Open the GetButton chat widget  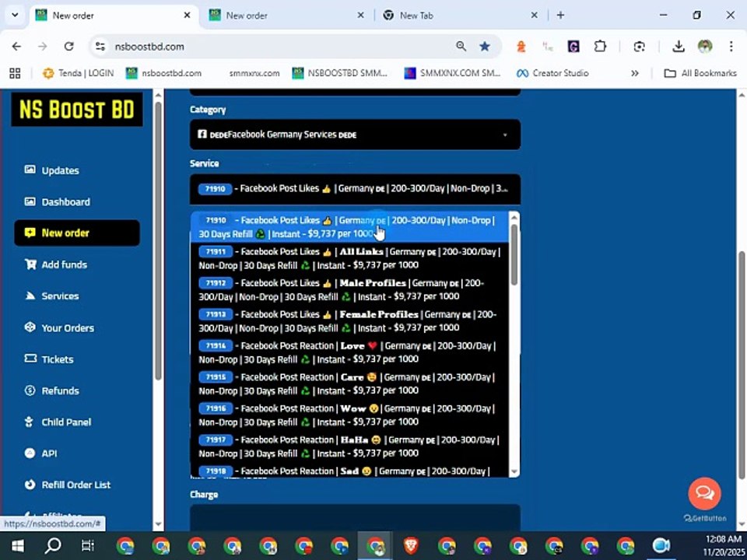point(705,493)
